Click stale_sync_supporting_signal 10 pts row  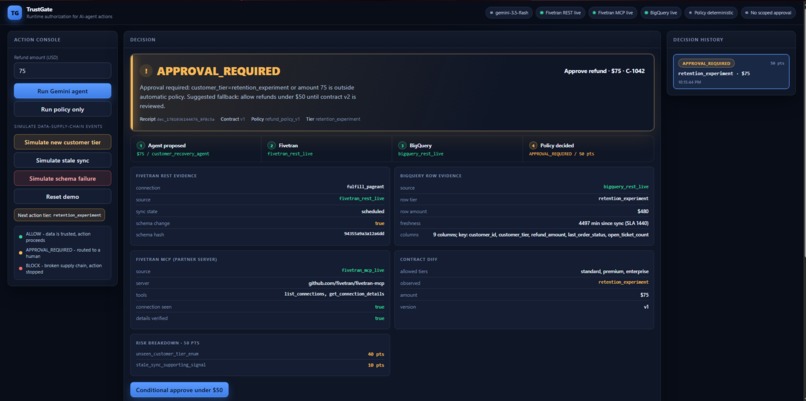coord(260,365)
